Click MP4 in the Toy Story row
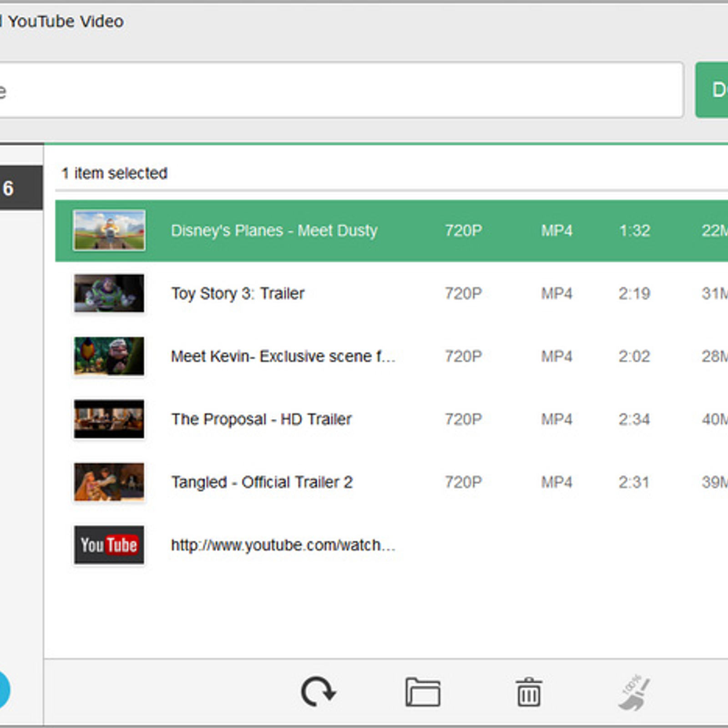 point(556,293)
